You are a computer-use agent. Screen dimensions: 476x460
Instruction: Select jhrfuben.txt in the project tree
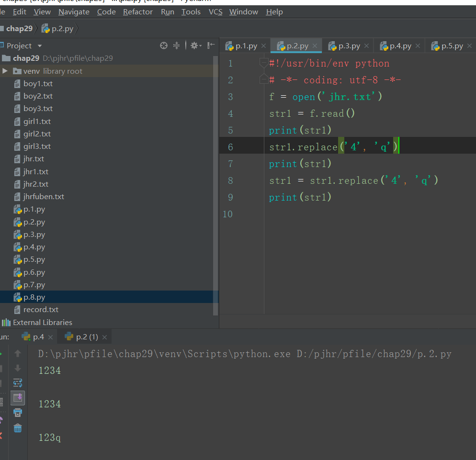tap(44, 197)
